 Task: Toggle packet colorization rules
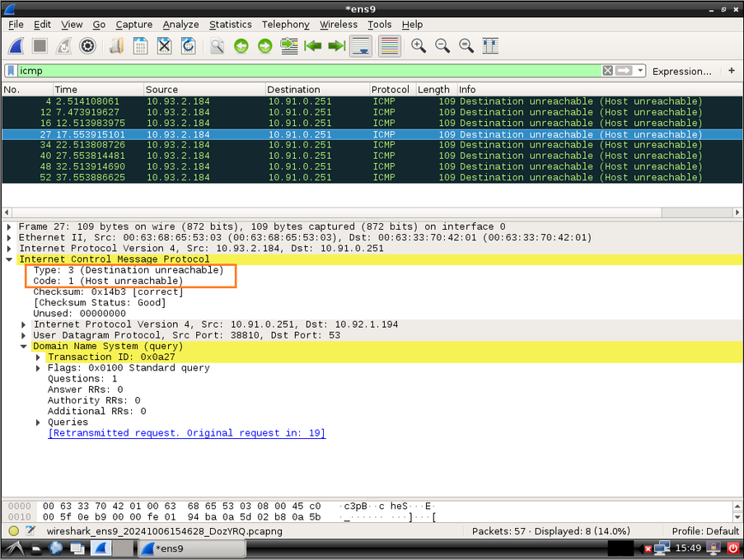pos(390,46)
